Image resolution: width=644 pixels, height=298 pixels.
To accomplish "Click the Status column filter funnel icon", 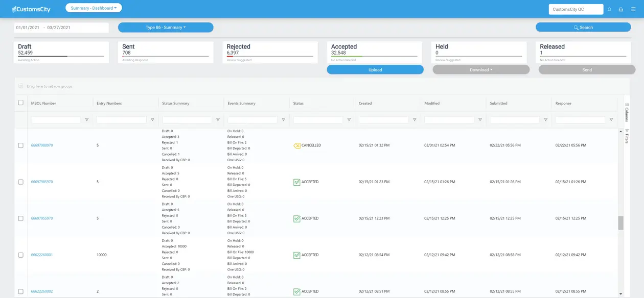I will (x=349, y=120).
